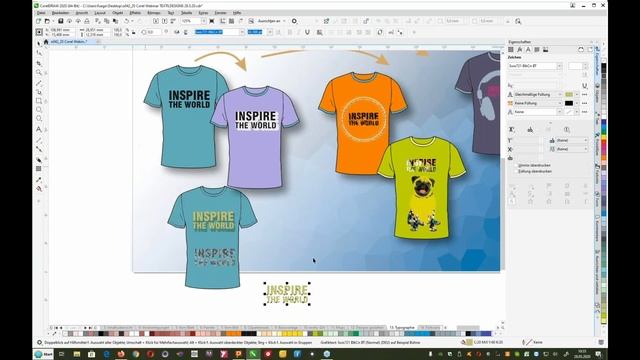Open more options for the outline row
640x360 pixels.
[584, 112]
